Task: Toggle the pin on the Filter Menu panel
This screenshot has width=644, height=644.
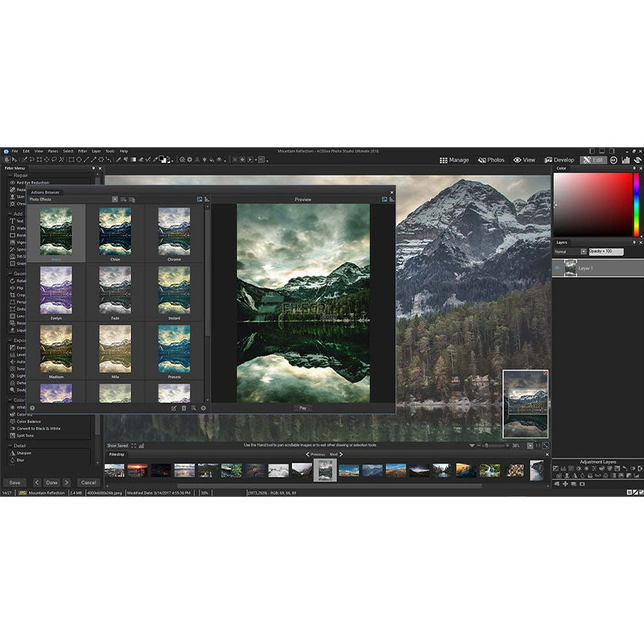Action: pyautogui.click(x=92, y=168)
